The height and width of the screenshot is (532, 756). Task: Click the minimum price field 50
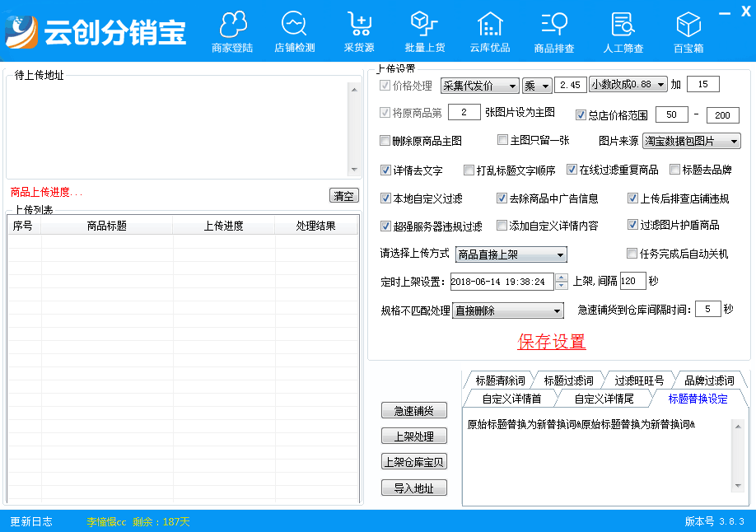coord(672,114)
